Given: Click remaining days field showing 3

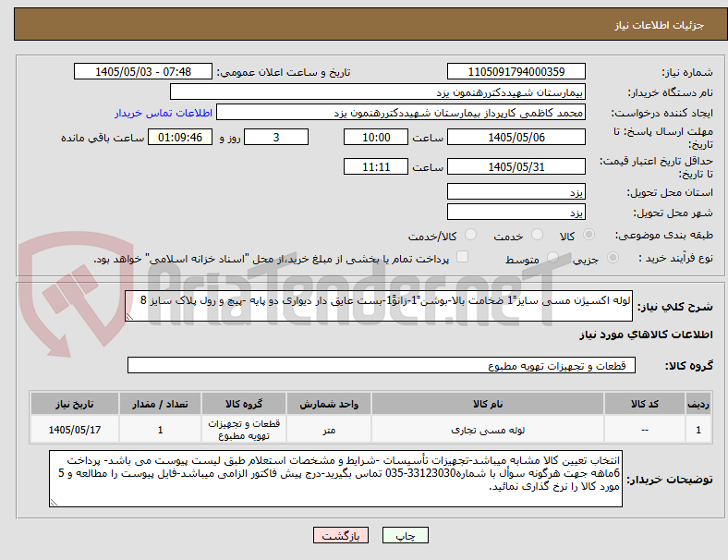Looking at the screenshot, I should [276, 137].
